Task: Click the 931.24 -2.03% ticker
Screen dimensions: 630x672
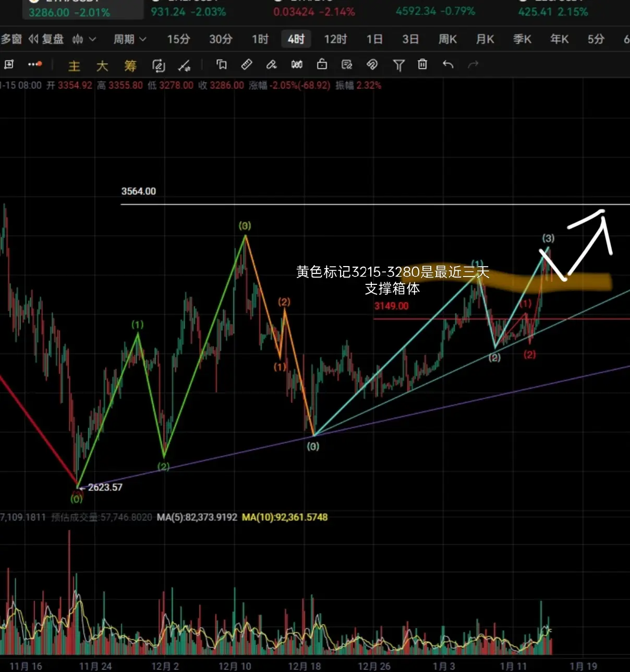Action: point(188,11)
